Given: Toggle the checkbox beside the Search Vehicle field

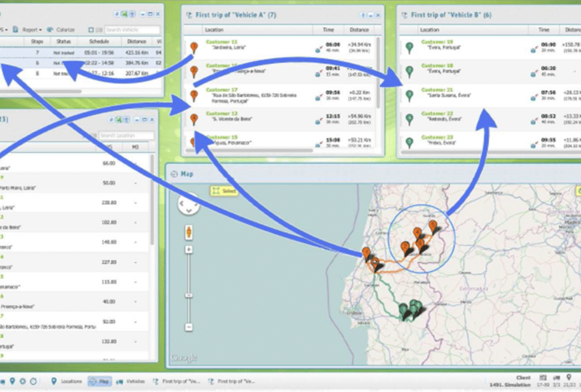Looking at the screenshot, I should pos(91,30).
